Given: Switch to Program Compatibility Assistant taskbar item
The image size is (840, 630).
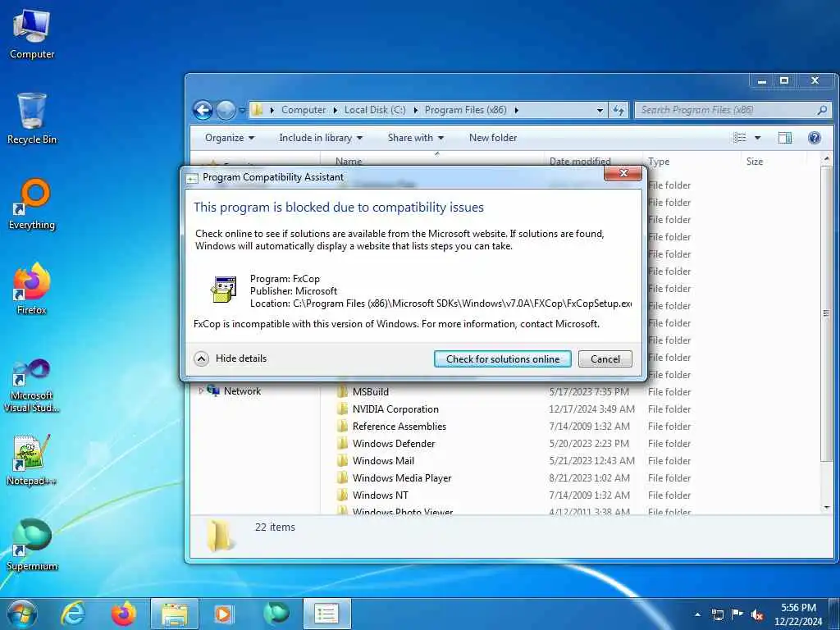Looking at the screenshot, I should [326, 614].
